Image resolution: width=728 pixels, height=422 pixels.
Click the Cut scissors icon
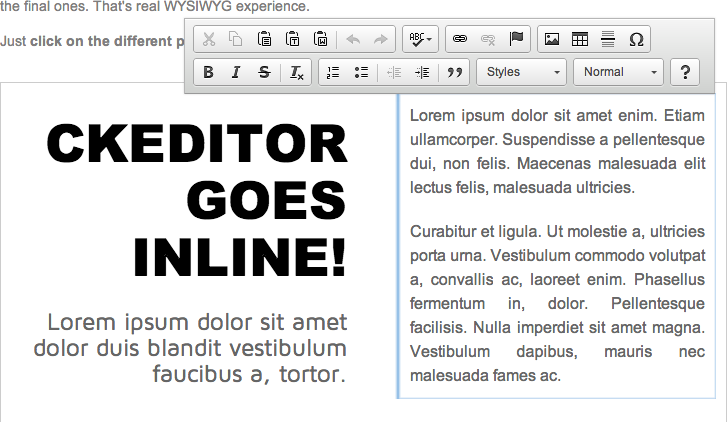coord(209,39)
